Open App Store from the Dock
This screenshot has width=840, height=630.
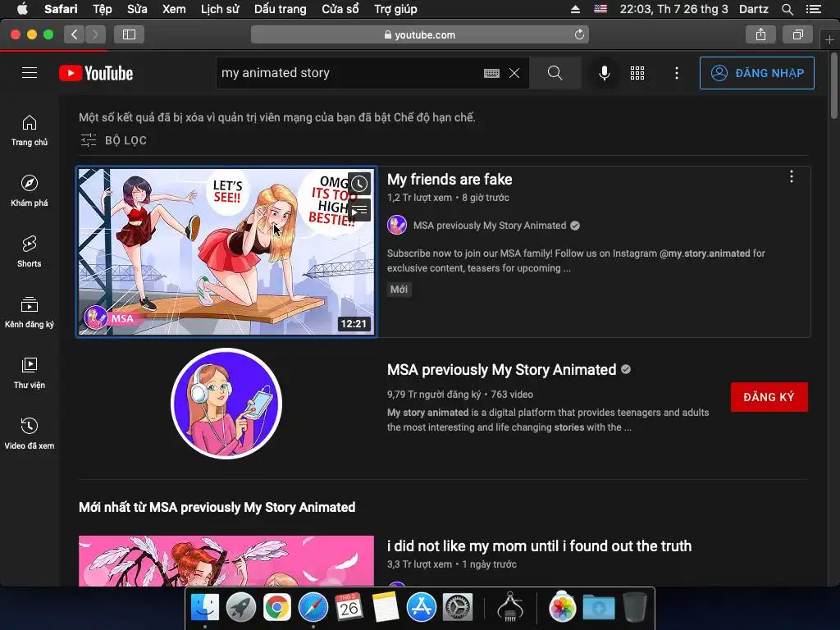422,607
